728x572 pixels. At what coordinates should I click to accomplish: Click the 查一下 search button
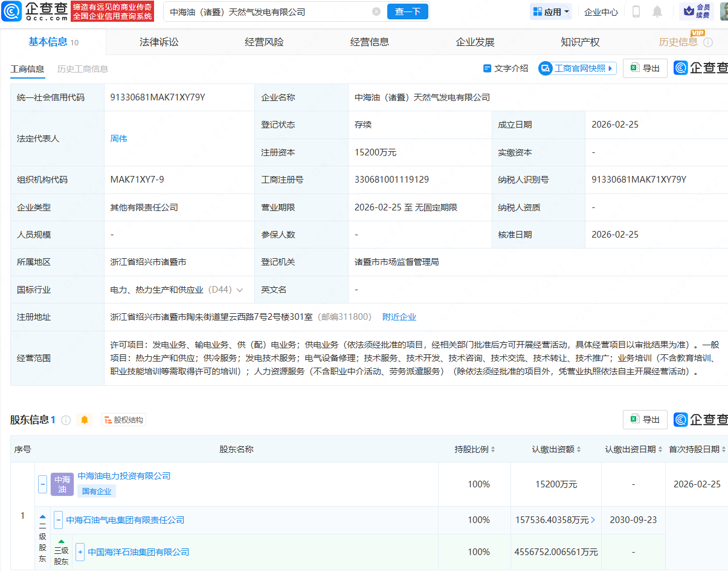pos(407,11)
